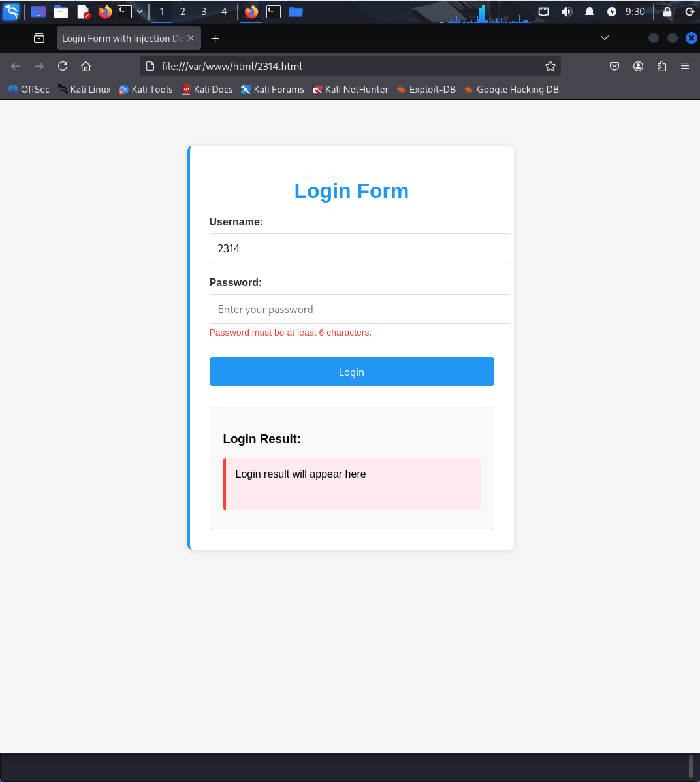The width and height of the screenshot is (700, 782).
Task: Open the Pocket save icon
Action: click(x=614, y=66)
